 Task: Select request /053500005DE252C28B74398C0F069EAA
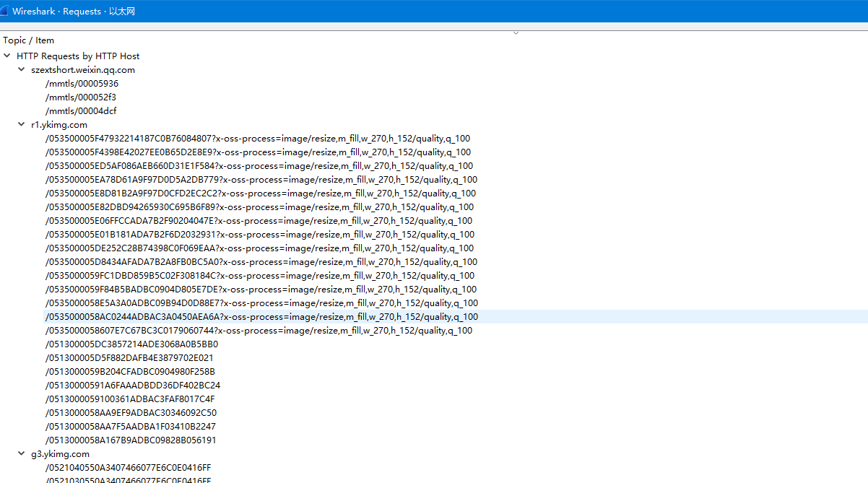tap(259, 248)
